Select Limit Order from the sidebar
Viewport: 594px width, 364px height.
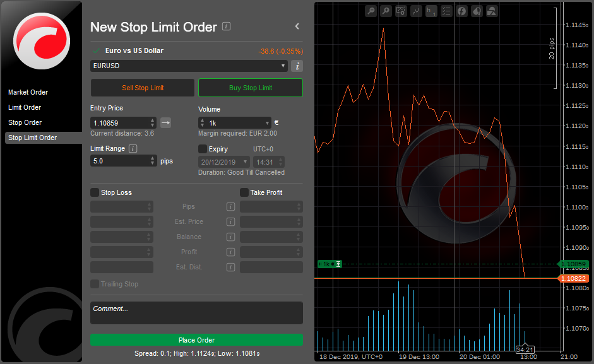coord(25,107)
